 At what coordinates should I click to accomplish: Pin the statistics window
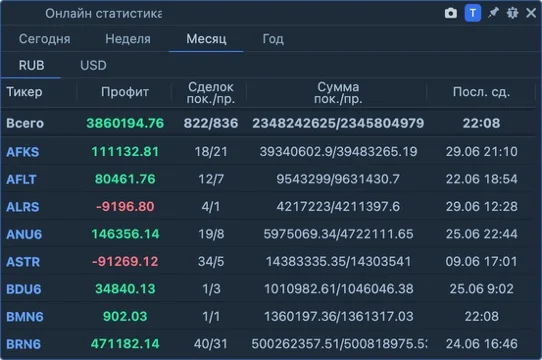(493, 13)
